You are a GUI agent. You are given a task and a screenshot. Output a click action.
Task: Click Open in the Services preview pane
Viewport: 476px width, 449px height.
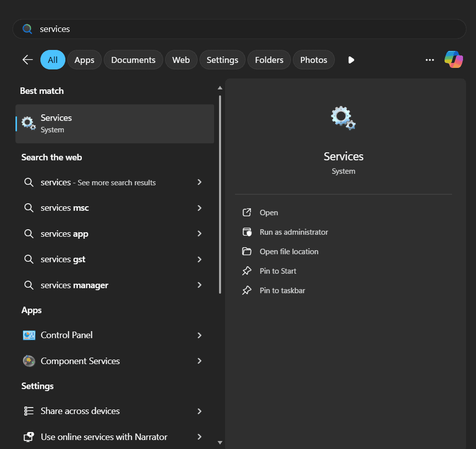pos(268,213)
